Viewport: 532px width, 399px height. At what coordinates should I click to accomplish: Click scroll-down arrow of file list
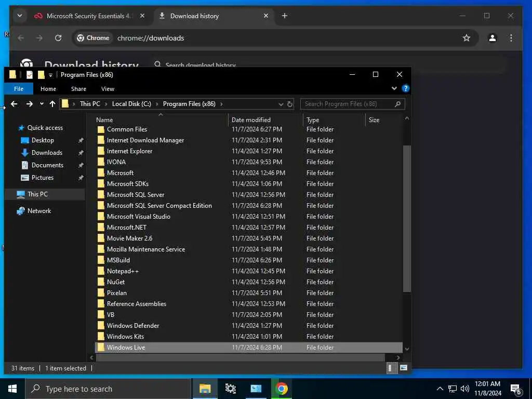(407, 349)
